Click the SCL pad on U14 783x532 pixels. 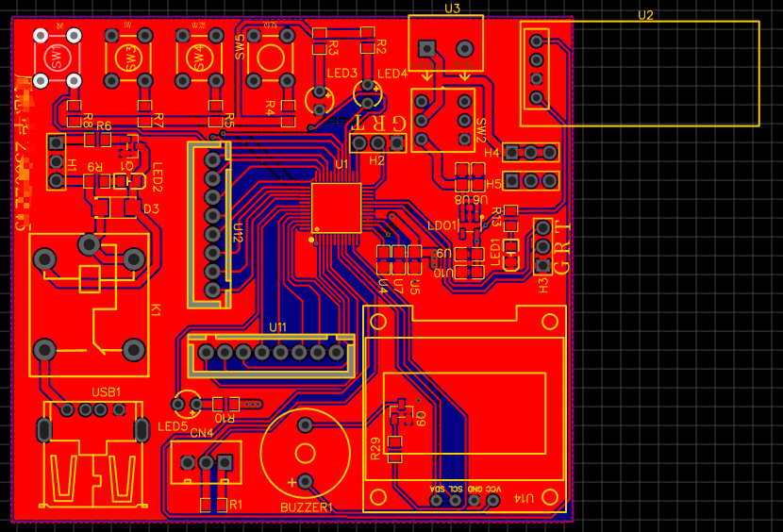456,500
